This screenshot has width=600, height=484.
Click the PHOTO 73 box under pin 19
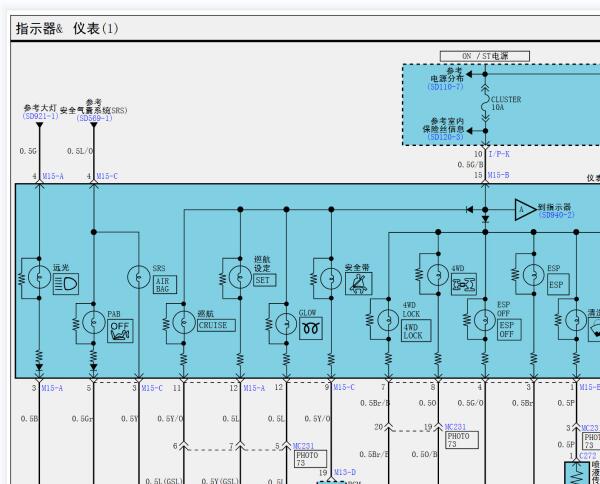pos(462,440)
